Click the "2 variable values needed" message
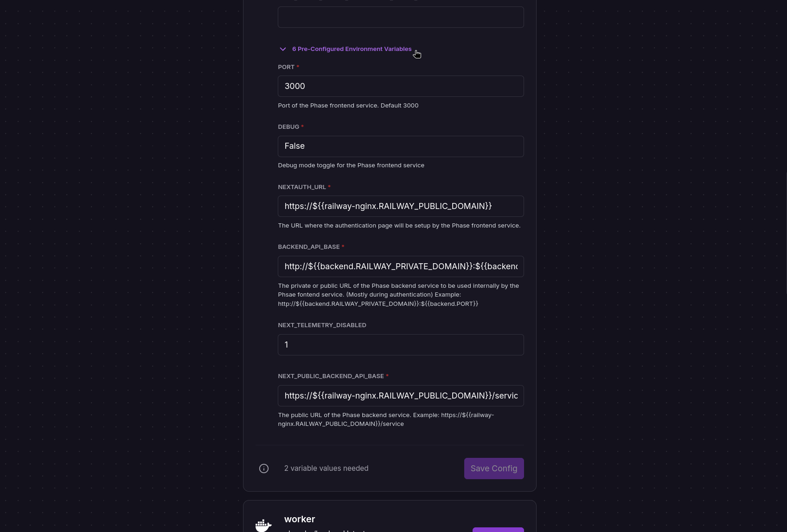The height and width of the screenshot is (532, 787). click(326, 469)
